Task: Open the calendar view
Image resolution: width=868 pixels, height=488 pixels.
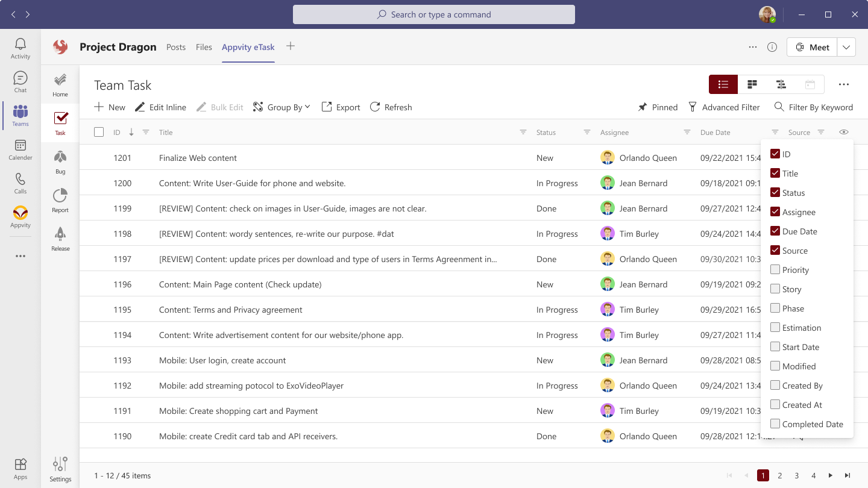Action: coord(810,84)
